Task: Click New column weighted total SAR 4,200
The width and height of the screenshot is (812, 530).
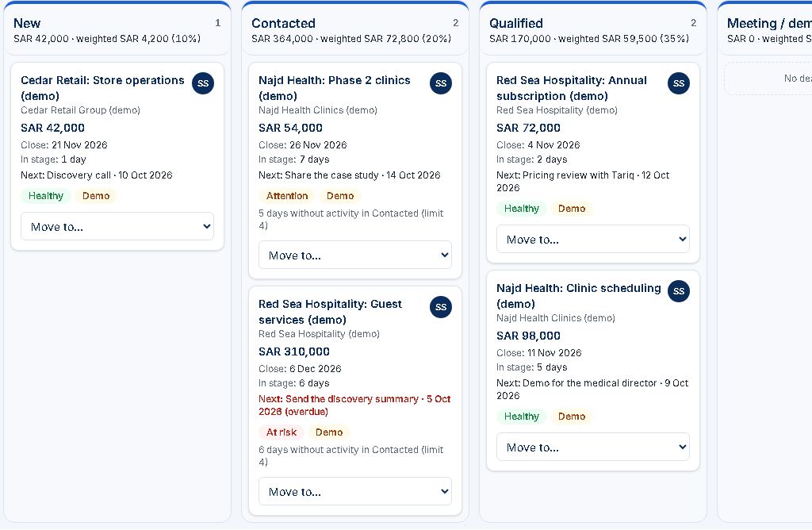Action: pos(138,38)
